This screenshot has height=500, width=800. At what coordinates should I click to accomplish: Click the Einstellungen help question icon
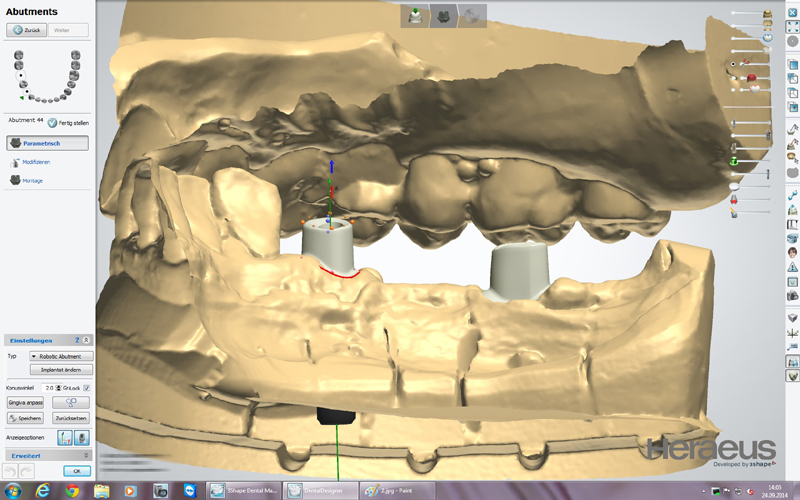pos(78,340)
